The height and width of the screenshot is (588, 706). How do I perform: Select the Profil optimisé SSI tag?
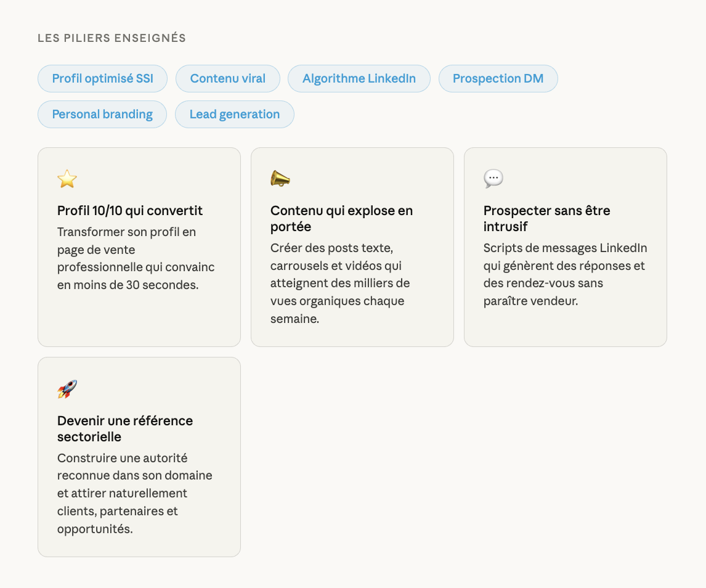(x=102, y=79)
